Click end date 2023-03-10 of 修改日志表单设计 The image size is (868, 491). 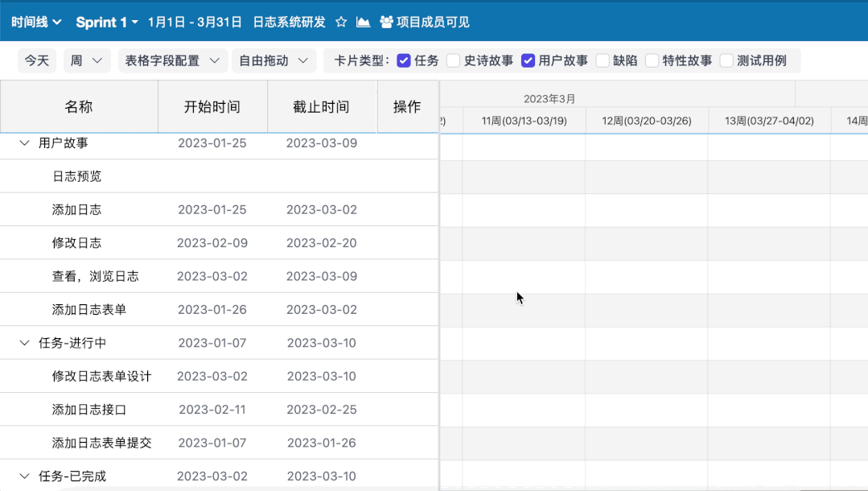click(321, 376)
